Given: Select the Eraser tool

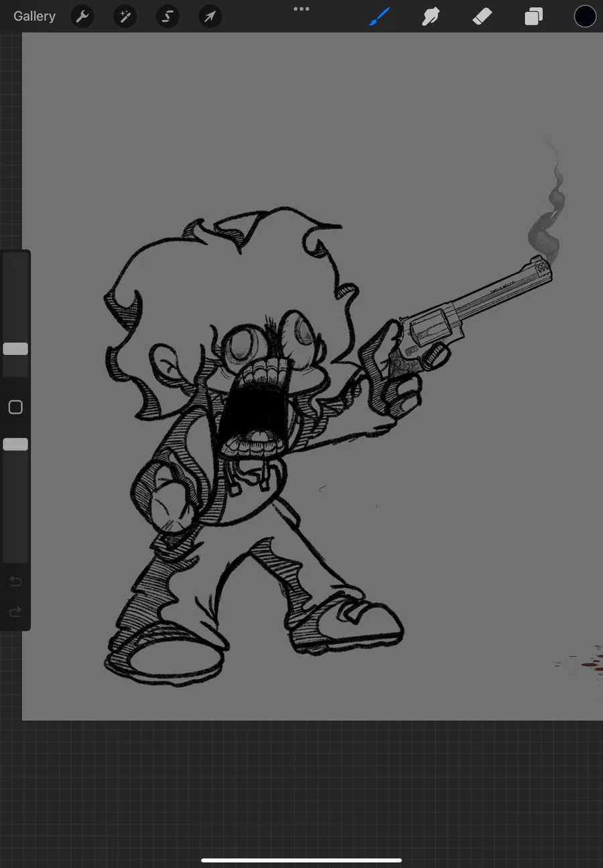Looking at the screenshot, I should 482,16.
